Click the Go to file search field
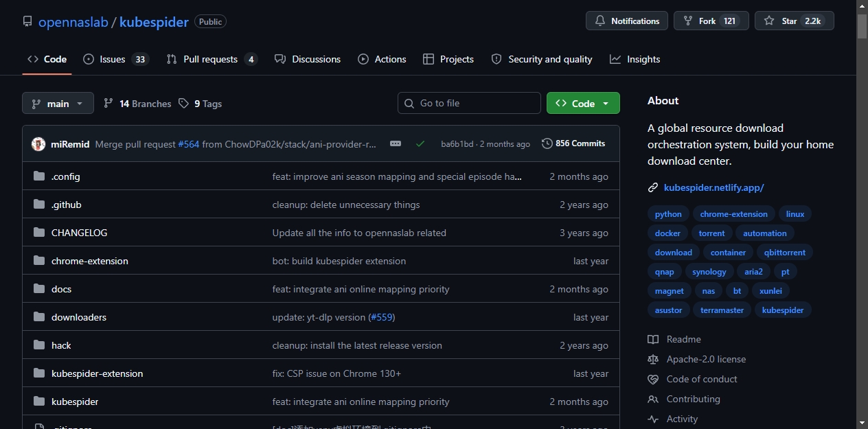868x429 pixels. tap(469, 103)
